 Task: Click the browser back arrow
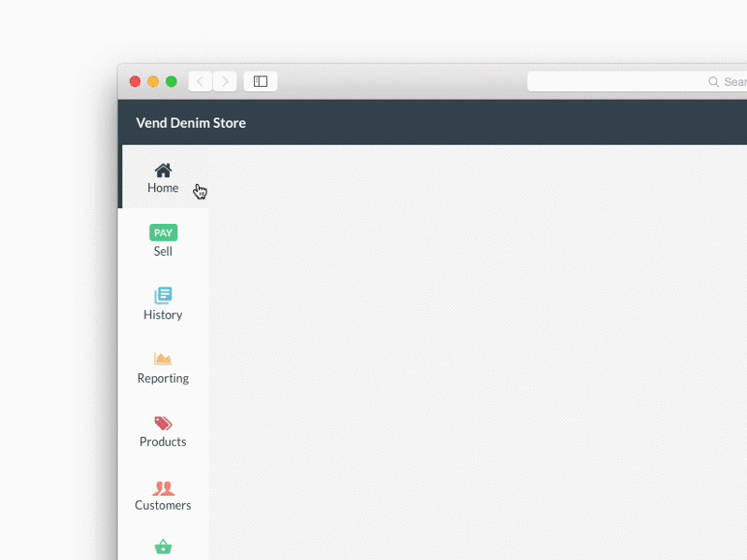(200, 81)
